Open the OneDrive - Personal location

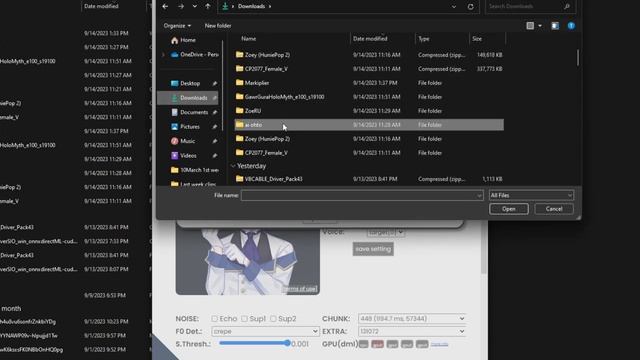195,54
